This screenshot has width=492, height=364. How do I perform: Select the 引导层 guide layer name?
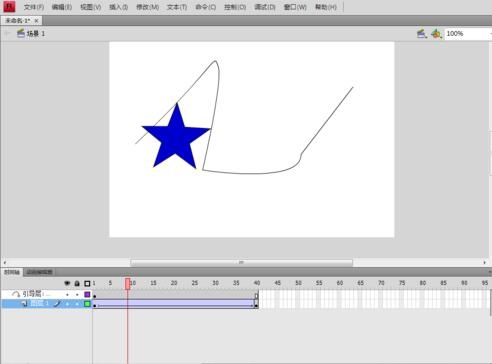[x=37, y=294]
